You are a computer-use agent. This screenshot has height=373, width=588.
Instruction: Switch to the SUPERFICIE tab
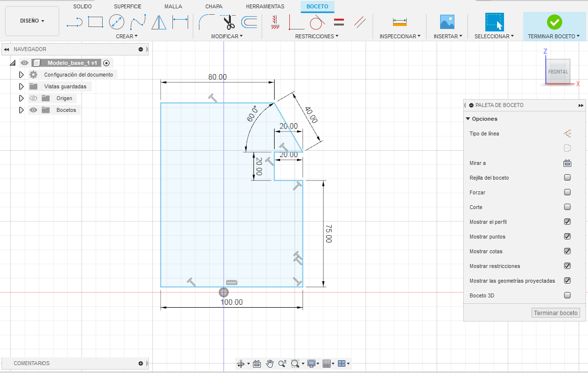click(x=128, y=6)
